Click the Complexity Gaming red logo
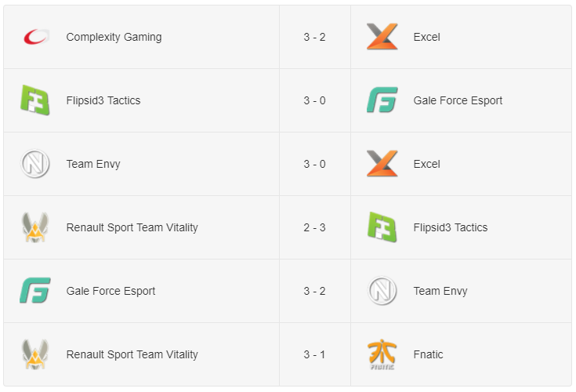576x392 pixels. (36, 37)
